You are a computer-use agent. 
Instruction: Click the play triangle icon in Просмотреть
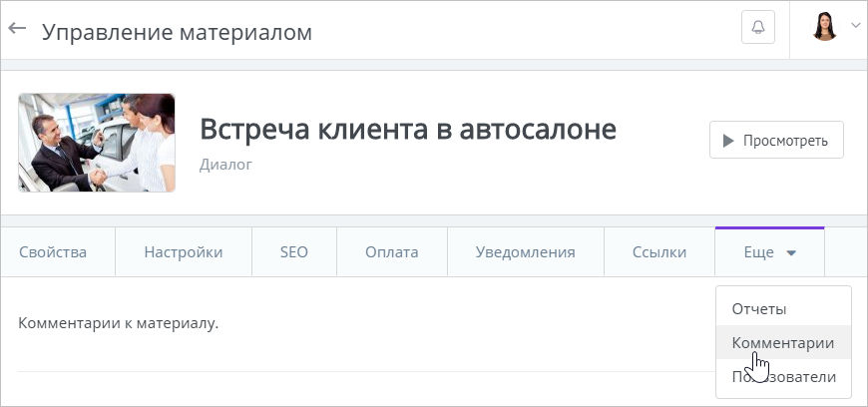click(x=728, y=141)
